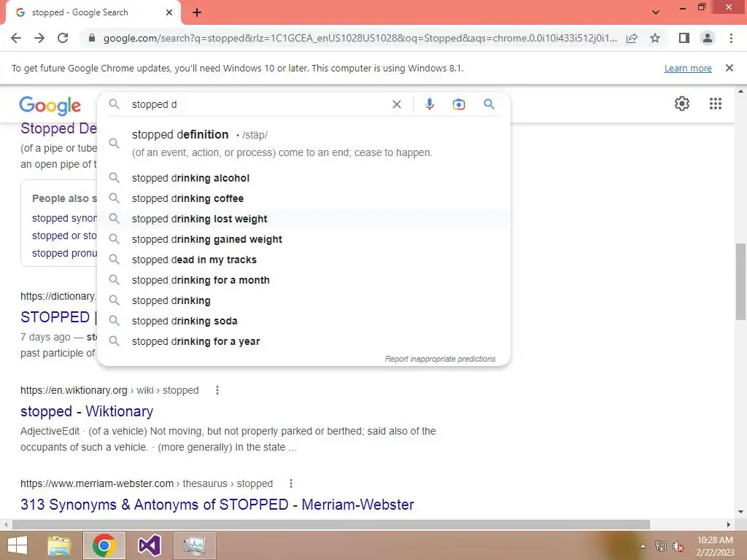Screen dimensions: 747x560
Task: Click the vertical scrollbar thumb
Action: 740,282
